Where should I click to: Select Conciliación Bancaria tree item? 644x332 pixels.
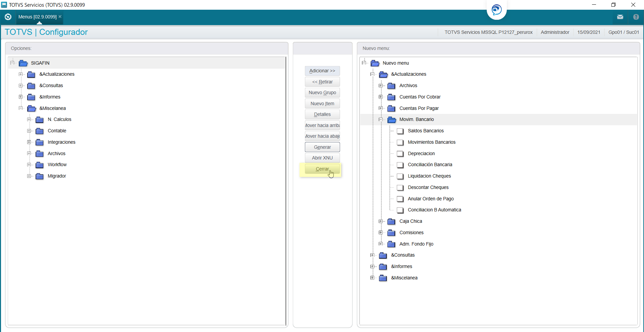(x=430, y=164)
